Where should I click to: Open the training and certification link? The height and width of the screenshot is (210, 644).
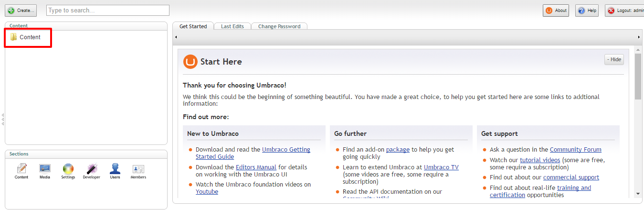pos(540,191)
